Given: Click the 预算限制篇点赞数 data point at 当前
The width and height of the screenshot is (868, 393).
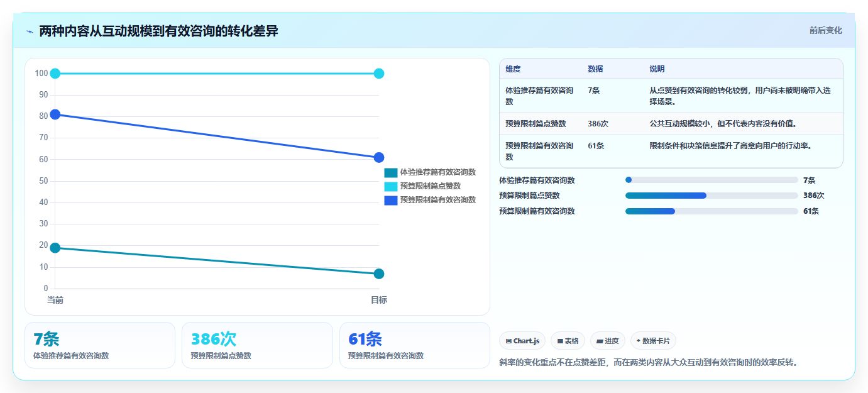Looking at the screenshot, I should tap(55, 74).
